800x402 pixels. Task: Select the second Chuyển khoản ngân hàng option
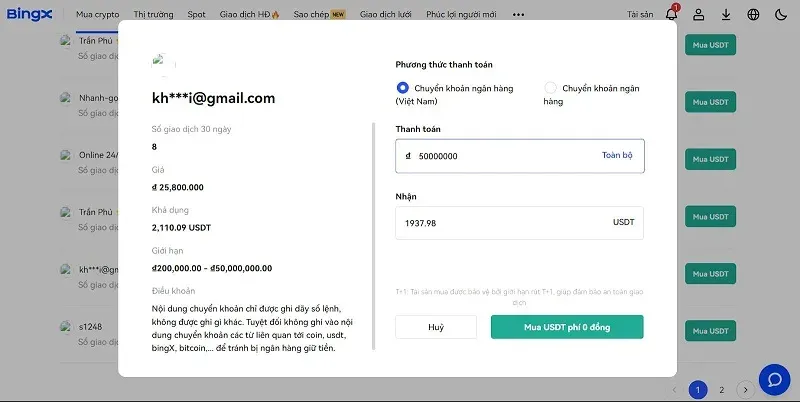tap(550, 88)
